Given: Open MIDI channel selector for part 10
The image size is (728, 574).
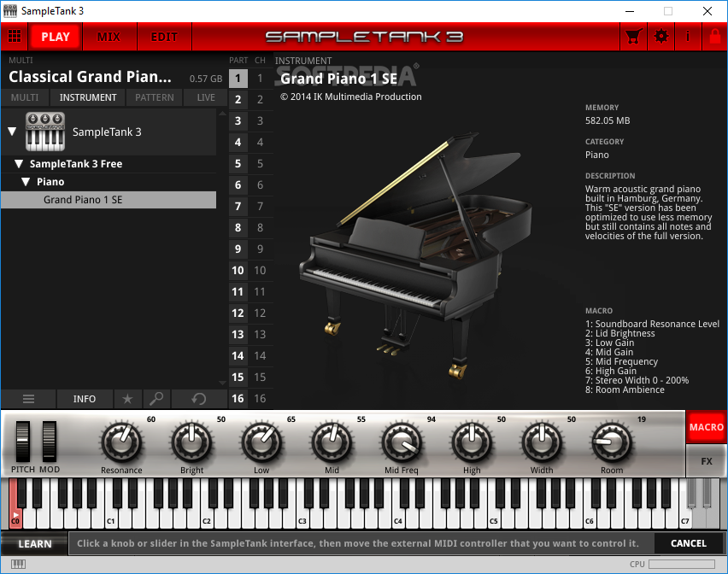Looking at the screenshot, I should [260, 270].
